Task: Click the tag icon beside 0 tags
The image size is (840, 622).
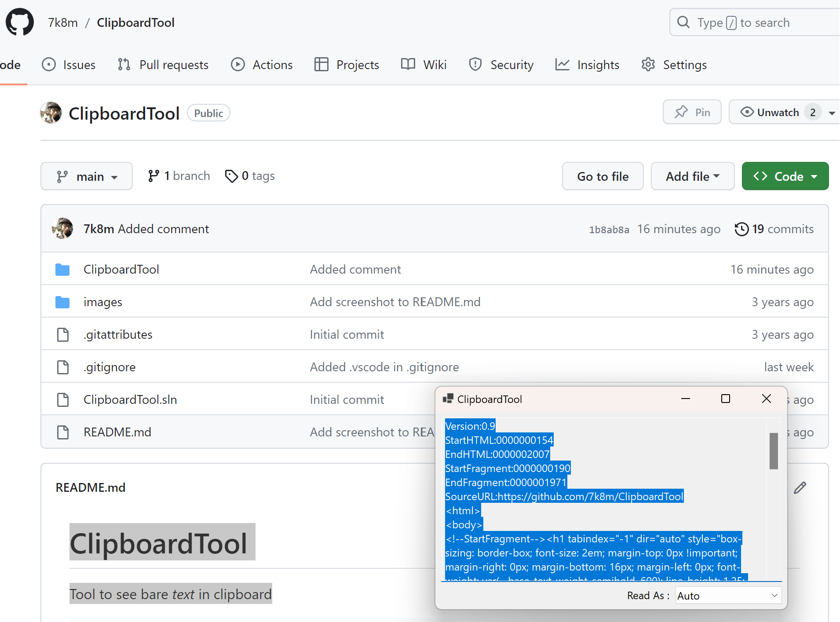Action: 231,176
